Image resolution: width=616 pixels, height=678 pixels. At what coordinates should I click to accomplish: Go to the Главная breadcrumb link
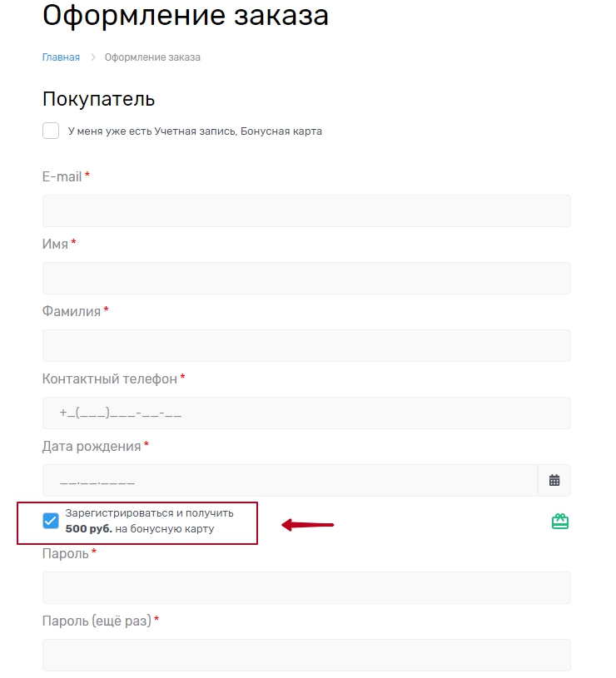[x=61, y=57]
